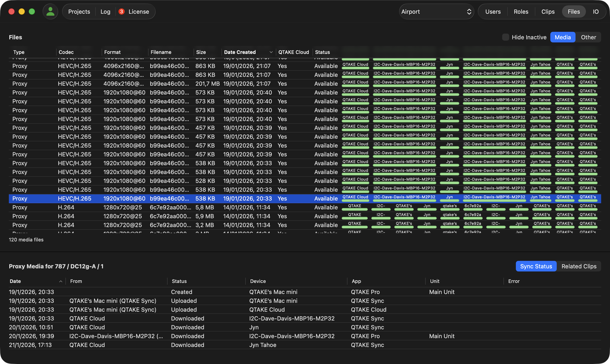The height and width of the screenshot is (364, 610).
Task: Sort files by Date Created header
Action: (240, 52)
